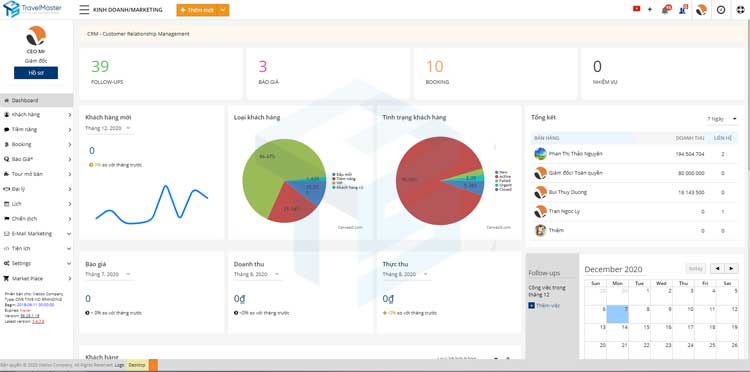Click the CEO profile avatar in sidebar
This screenshot has height=372, width=750.
click(36, 36)
